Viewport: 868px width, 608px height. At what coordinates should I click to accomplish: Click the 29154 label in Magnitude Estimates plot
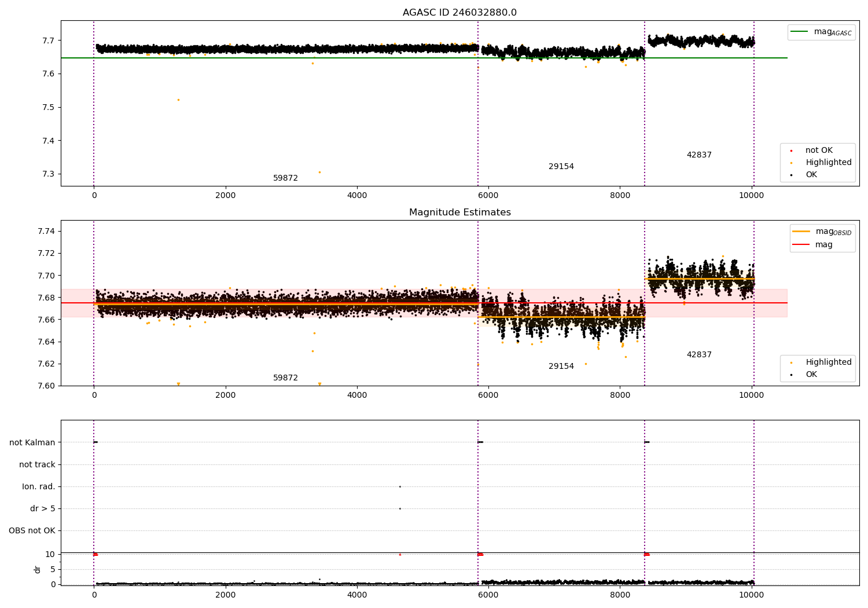point(561,367)
